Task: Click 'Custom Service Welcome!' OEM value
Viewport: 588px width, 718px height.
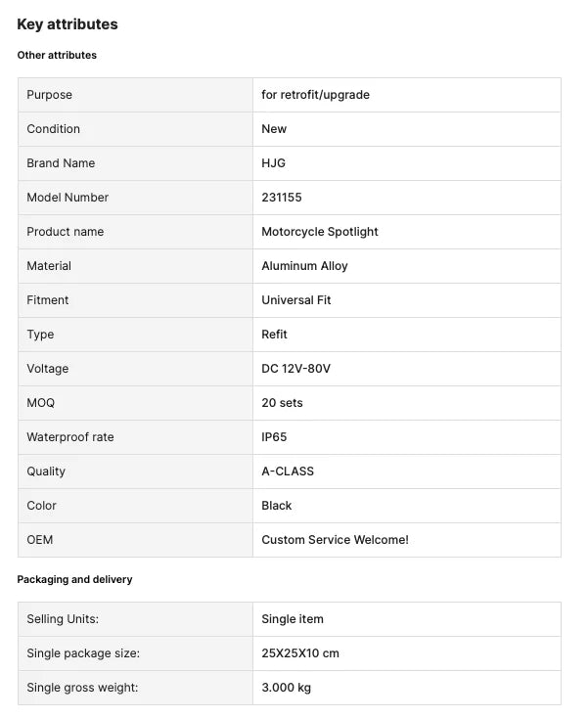Action: coord(335,540)
